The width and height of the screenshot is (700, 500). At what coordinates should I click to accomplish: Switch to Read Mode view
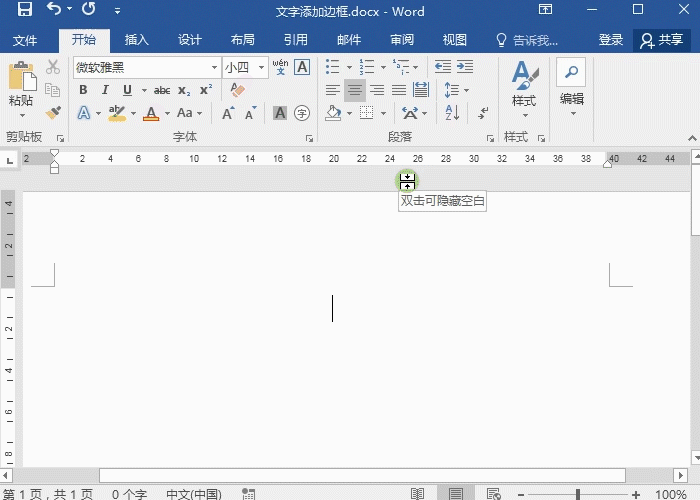click(417, 494)
